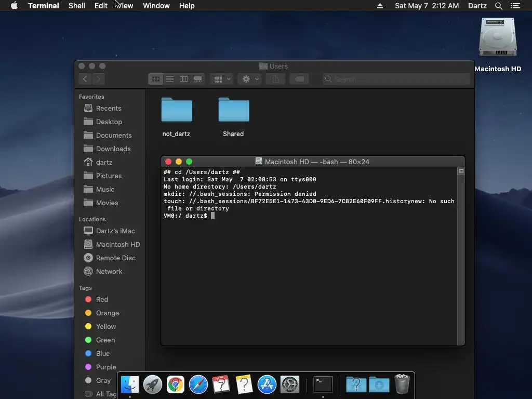Go back in the Finder Users window
Viewport: 532px width, 399px height.
85,79
